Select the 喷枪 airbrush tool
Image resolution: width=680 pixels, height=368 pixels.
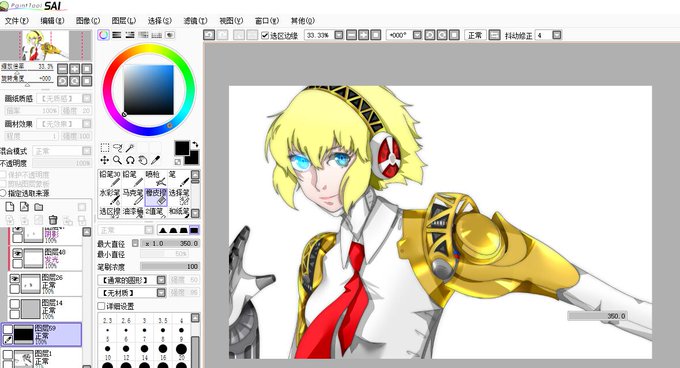coord(155,178)
